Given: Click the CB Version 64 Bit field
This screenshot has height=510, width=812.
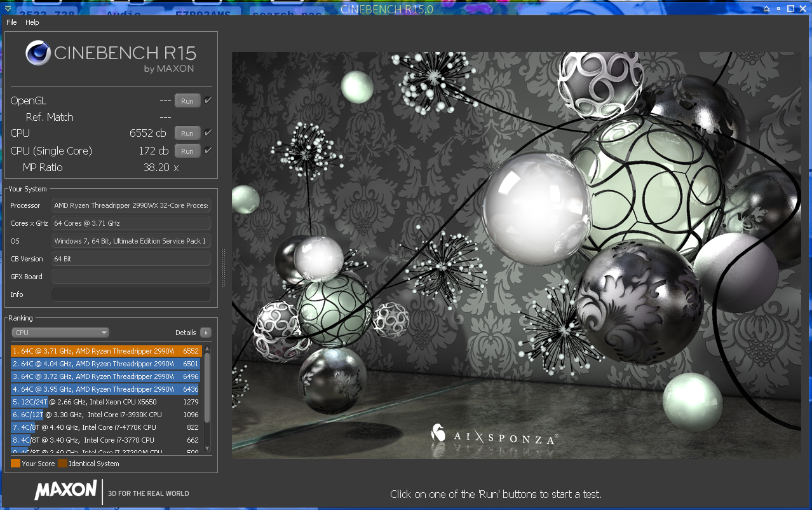Looking at the screenshot, I should pyautogui.click(x=131, y=259).
